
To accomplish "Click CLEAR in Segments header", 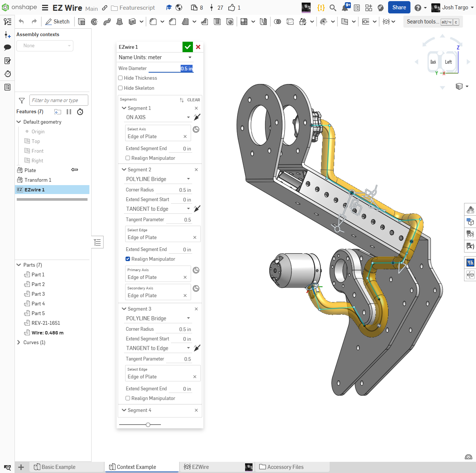I will pyautogui.click(x=194, y=100).
